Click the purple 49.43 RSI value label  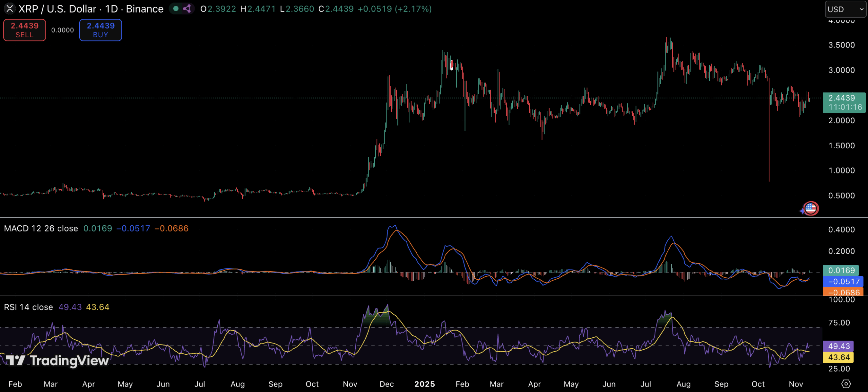(839, 346)
